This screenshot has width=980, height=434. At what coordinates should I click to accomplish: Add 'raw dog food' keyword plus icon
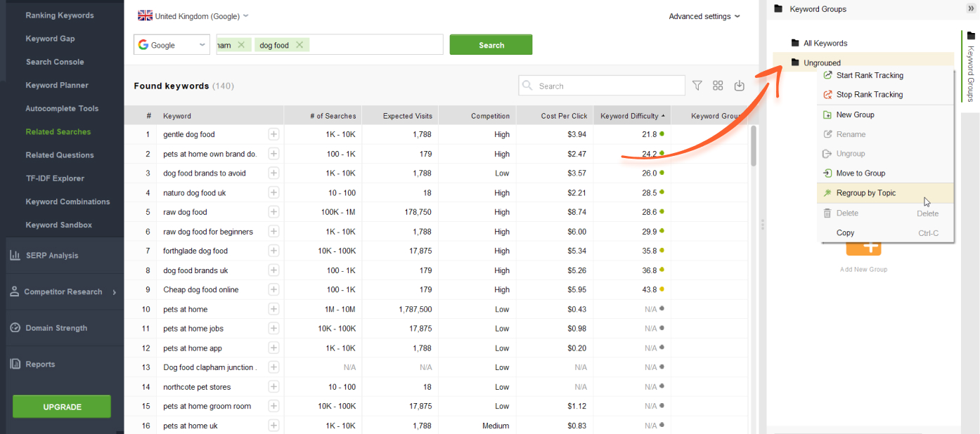[273, 212]
